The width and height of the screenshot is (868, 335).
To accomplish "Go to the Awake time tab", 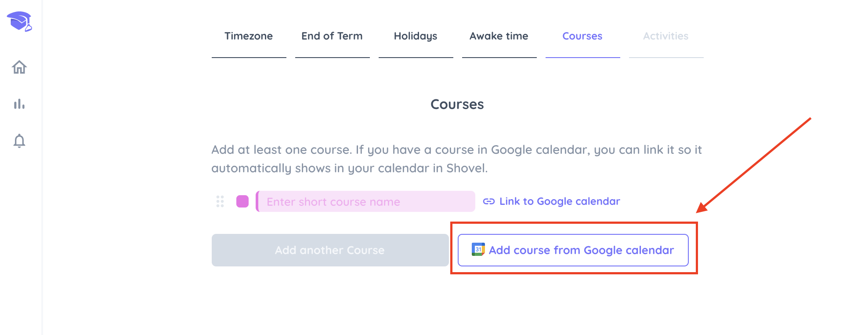I will click(x=499, y=36).
